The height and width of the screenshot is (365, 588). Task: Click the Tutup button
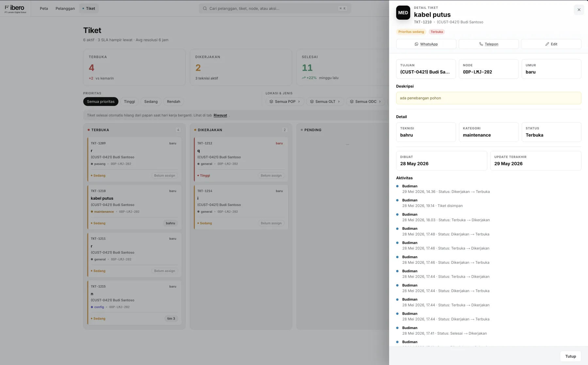pos(570,356)
